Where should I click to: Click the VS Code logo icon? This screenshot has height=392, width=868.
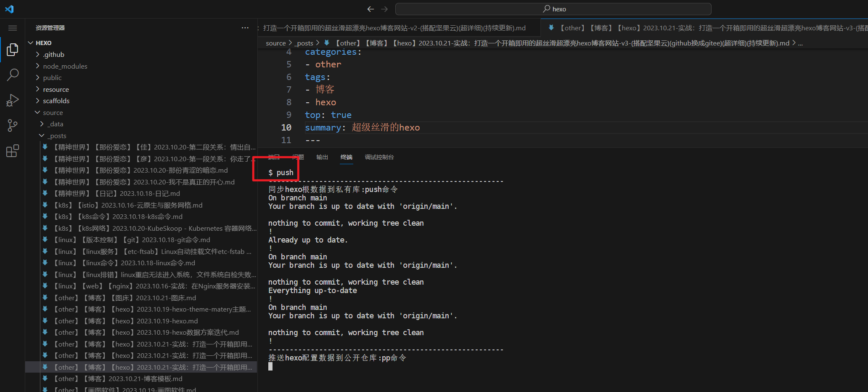9,9
